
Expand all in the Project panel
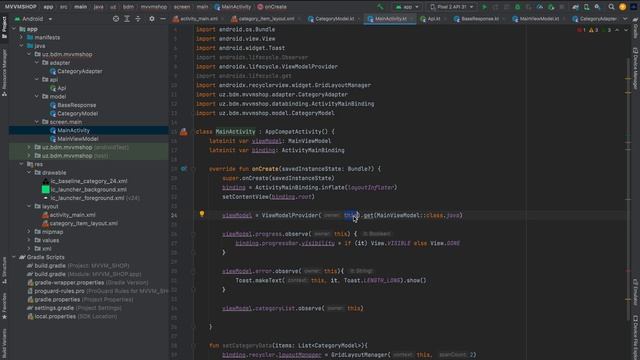click(127, 19)
